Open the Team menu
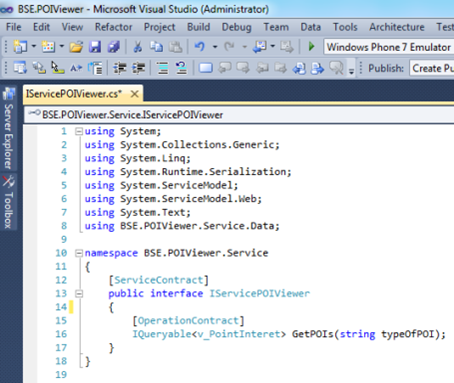This screenshot has width=454, height=383. click(276, 27)
